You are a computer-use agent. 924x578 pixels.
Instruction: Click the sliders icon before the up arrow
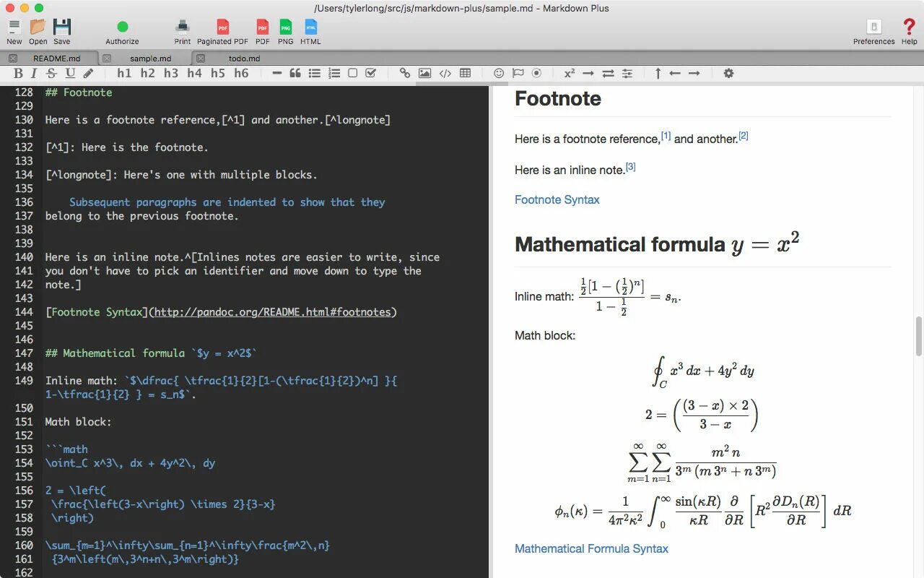627,73
